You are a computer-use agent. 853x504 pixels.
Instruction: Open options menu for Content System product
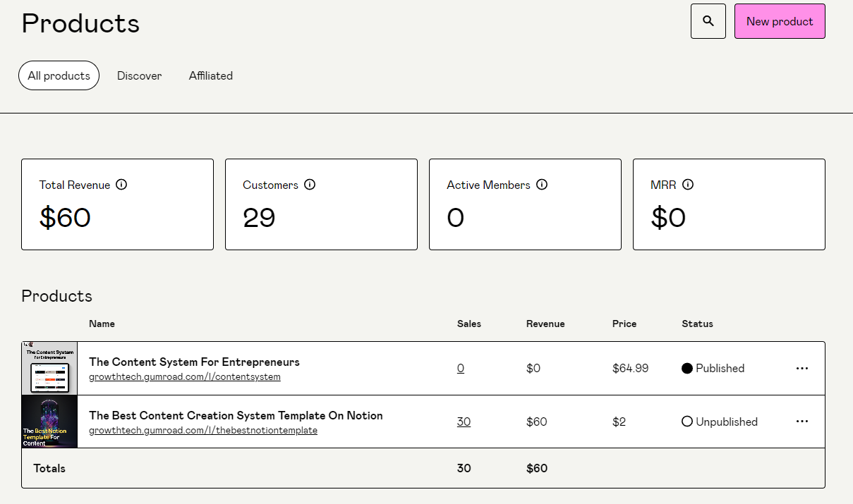tap(801, 368)
